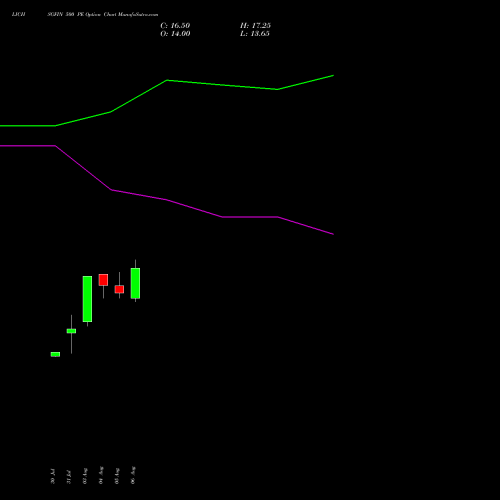Click the high value H: 17.25
Screen dimensions: 500x500
[x=255, y=26]
